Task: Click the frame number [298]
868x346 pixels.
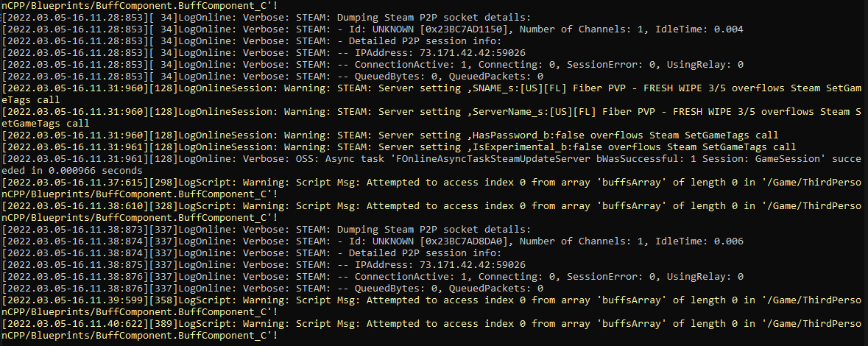Action: tap(164, 182)
